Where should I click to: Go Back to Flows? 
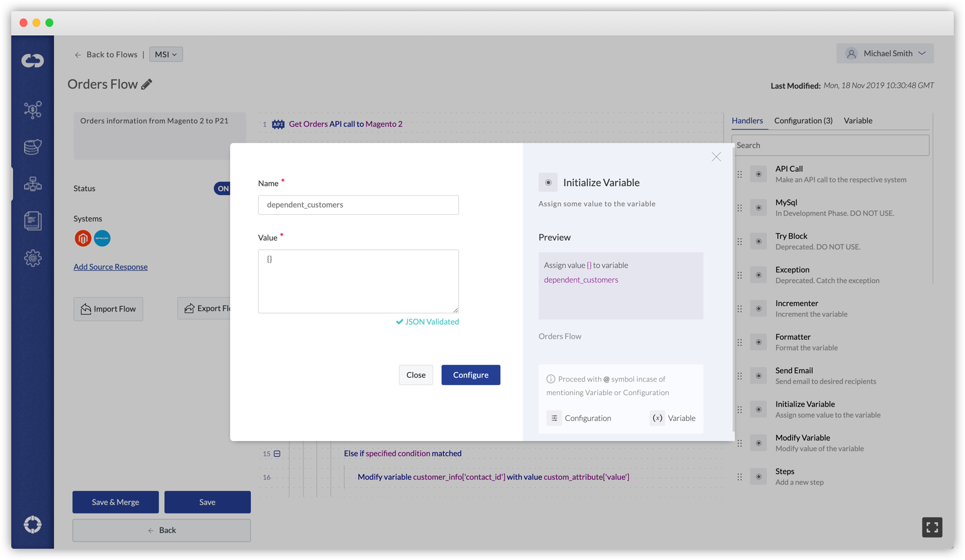pos(106,54)
